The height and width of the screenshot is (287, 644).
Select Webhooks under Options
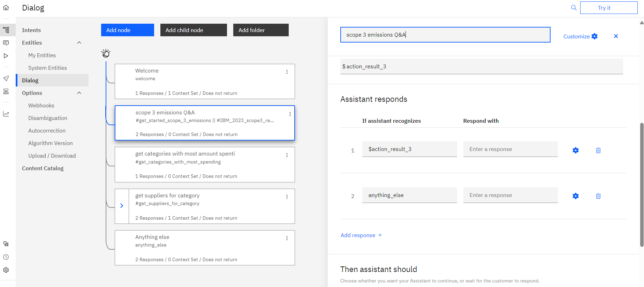(x=41, y=105)
